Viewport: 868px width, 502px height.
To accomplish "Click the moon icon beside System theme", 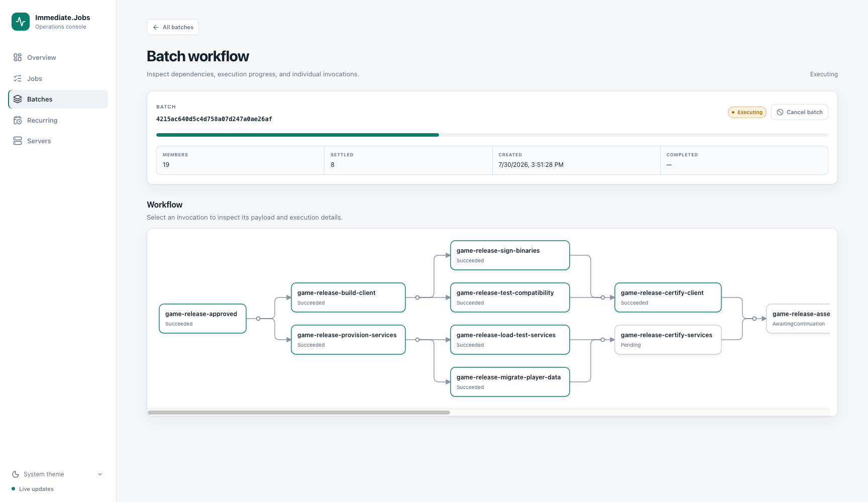I will point(16,474).
